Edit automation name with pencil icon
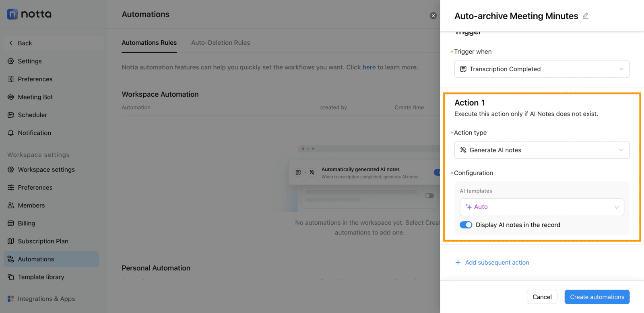644x313 pixels. (586, 16)
